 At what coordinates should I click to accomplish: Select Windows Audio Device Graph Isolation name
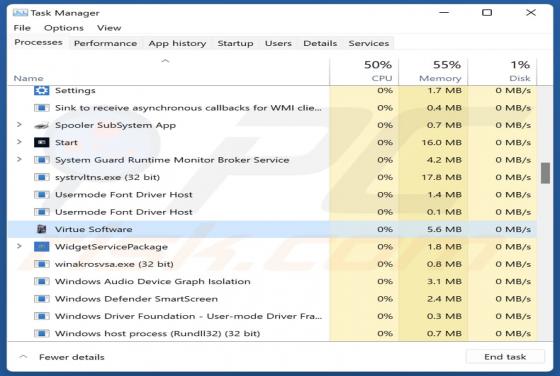(153, 281)
